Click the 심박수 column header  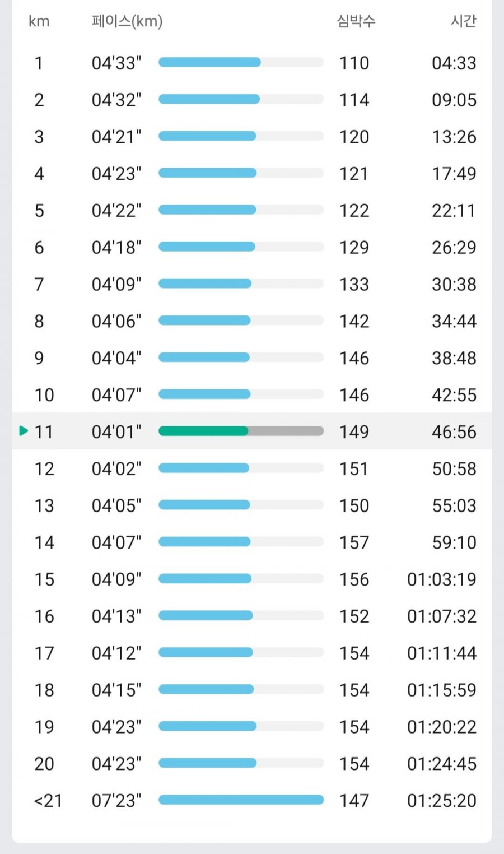tap(356, 21)
